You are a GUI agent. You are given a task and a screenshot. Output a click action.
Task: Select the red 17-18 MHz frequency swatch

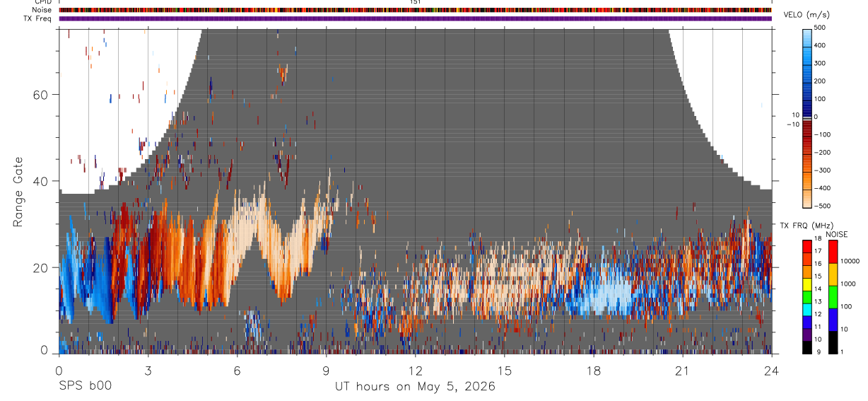pyautogui.click(x=808, y=247)
